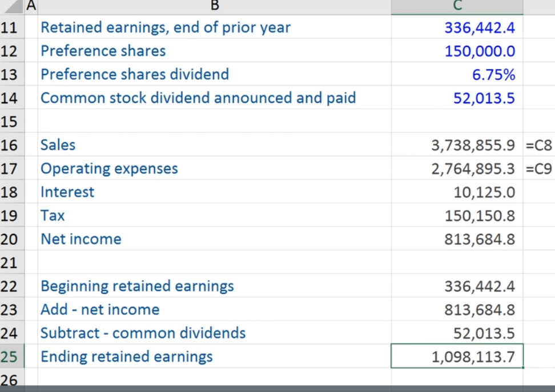This screenshot has height=392, width=555.
Task: Click the =C9 formula note cell
Action: [x=539, y=168]
